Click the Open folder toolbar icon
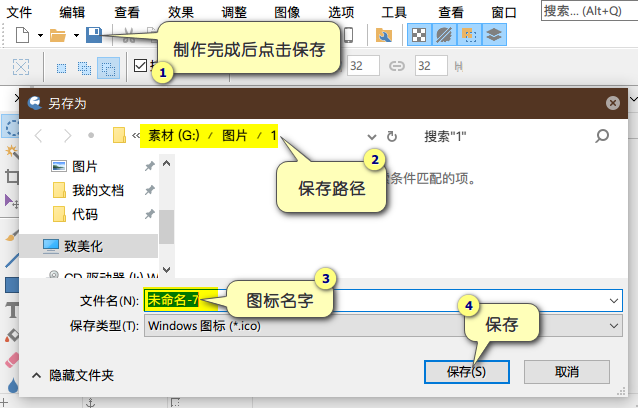Screen dimensions: 638x408 coord(58,35)
